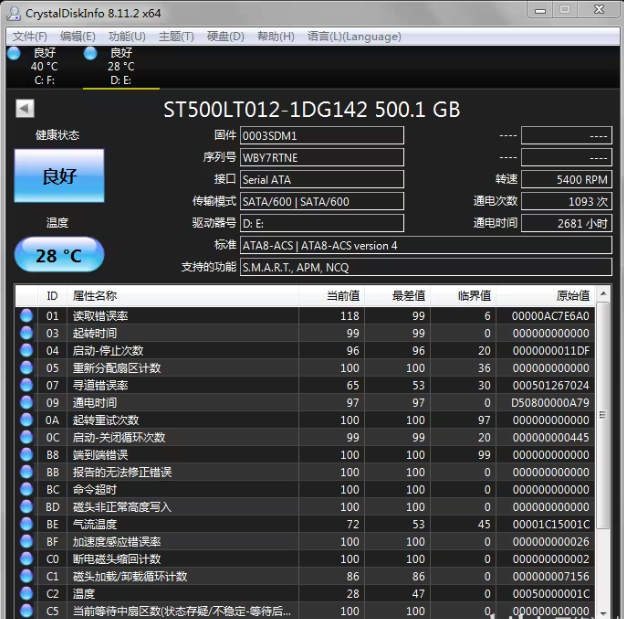Click status orb for attribute BD 磁头非正常高度写入
Viewport: 624px width, 619px height.
click(x=26, y=507)
